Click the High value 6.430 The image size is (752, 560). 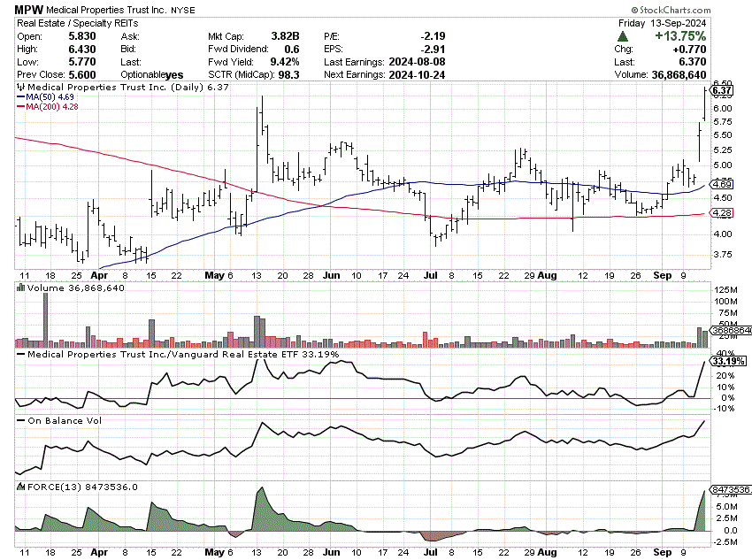pos(82,49)
